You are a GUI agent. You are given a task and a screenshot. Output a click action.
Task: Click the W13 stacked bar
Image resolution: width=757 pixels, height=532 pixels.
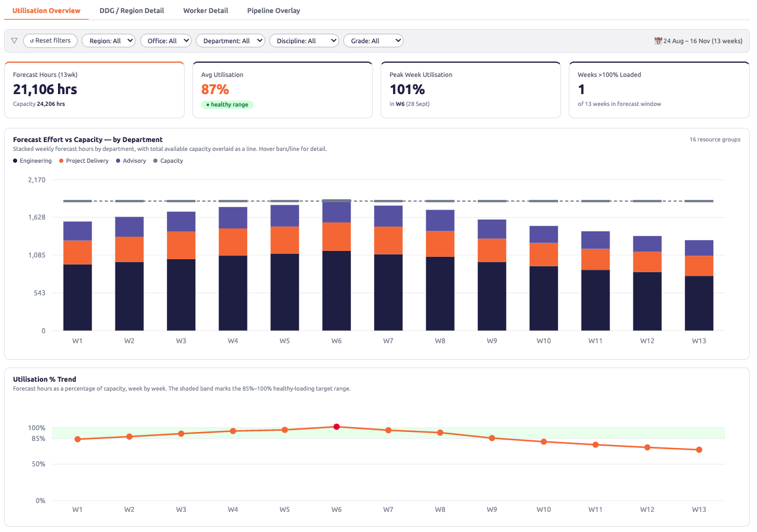699,285
